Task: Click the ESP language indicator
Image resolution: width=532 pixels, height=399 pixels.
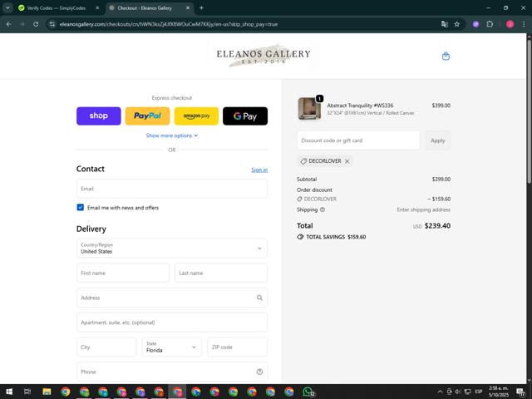Action: click(479, 392)
